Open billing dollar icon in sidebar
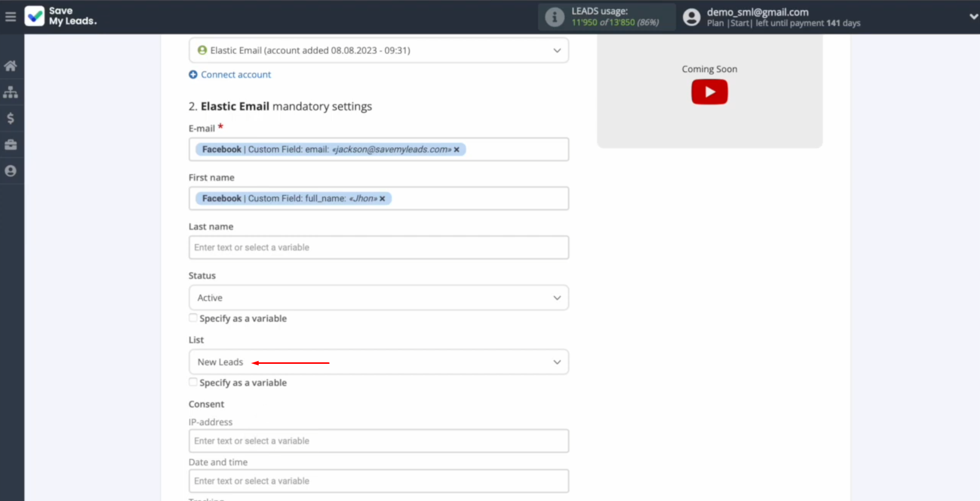Viewport: 980px width, 501px height. tap(10, 118)
